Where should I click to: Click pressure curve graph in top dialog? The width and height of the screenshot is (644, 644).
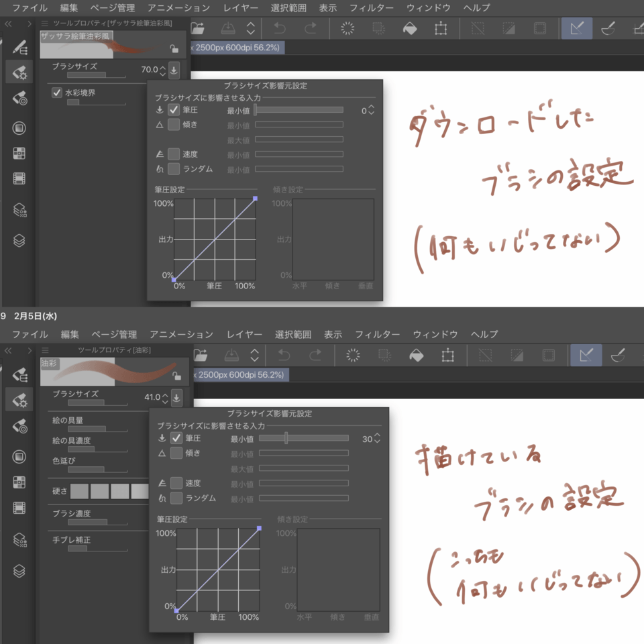(x=215, y=239)
